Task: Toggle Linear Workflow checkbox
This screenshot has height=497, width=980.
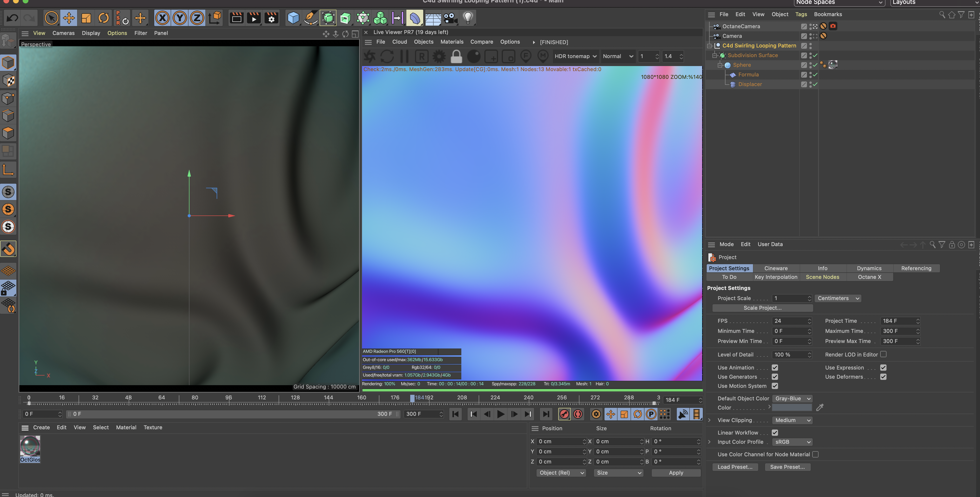Action: [775, 433]
